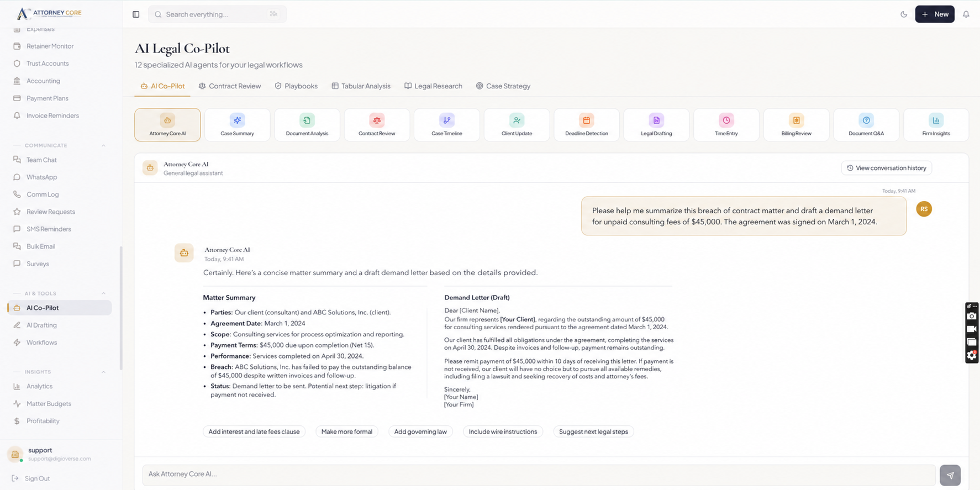Open Analytics in the sidebar
980x490 pixels.
(x=61, y=387)
